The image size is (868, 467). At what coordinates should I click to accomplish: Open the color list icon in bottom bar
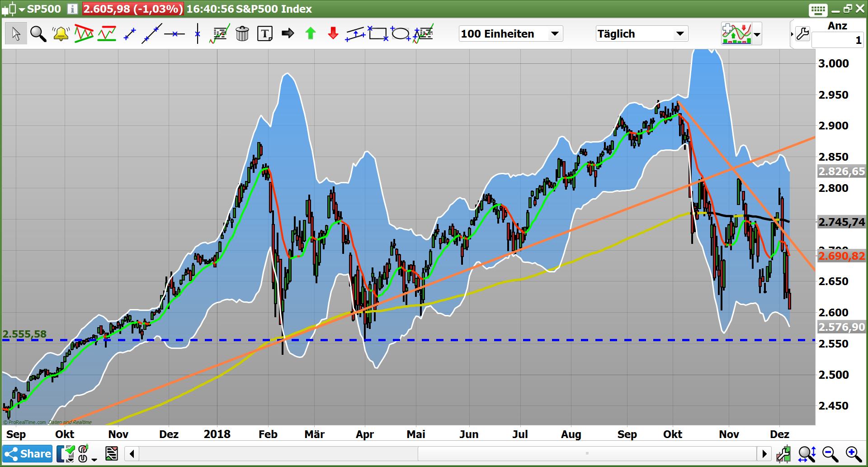pyautogui.click(x=111, y=453)
